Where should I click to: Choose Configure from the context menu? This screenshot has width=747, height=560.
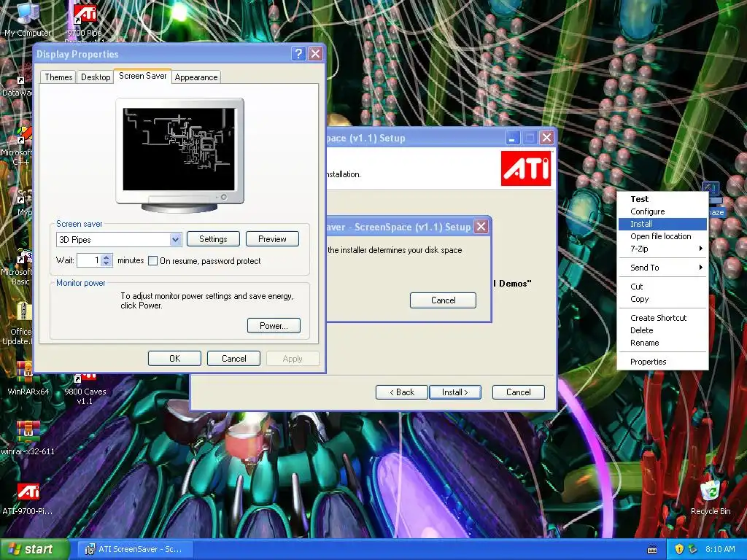click(x=662, y=211)
